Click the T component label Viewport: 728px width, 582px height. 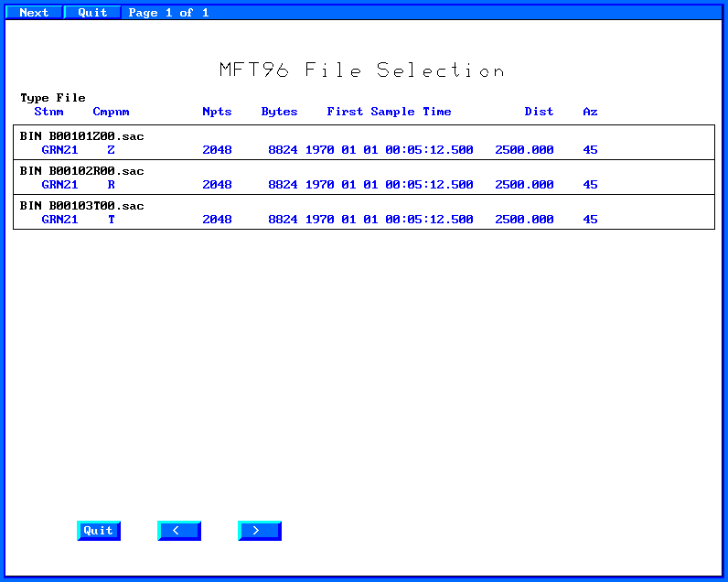pyautogui.click(x=111, y=220)
